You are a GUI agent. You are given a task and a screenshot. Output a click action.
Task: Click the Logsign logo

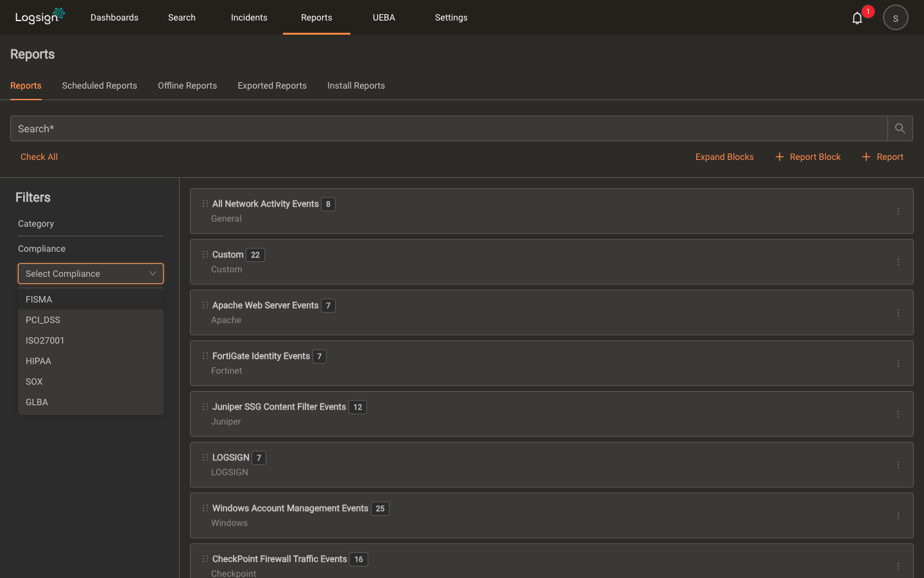click(x=40, y=17)
